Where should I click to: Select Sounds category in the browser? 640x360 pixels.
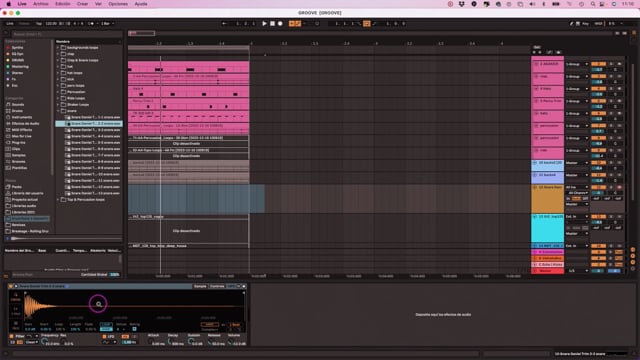click(x=18, y=104)
